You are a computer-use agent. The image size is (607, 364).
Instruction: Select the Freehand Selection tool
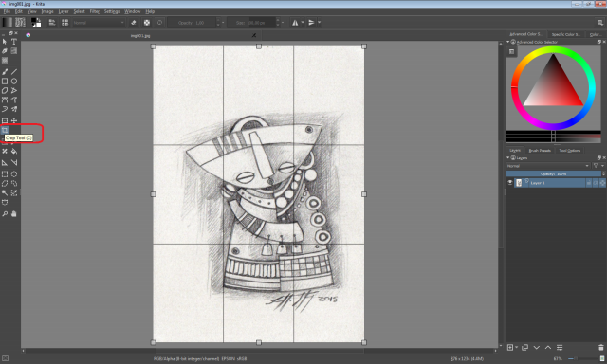click(x=14, y=183)
